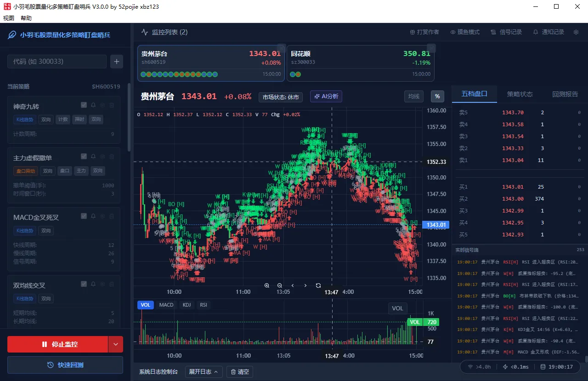Add a new stock with the plus icon
588x381 pixels.
click(116, 61)
